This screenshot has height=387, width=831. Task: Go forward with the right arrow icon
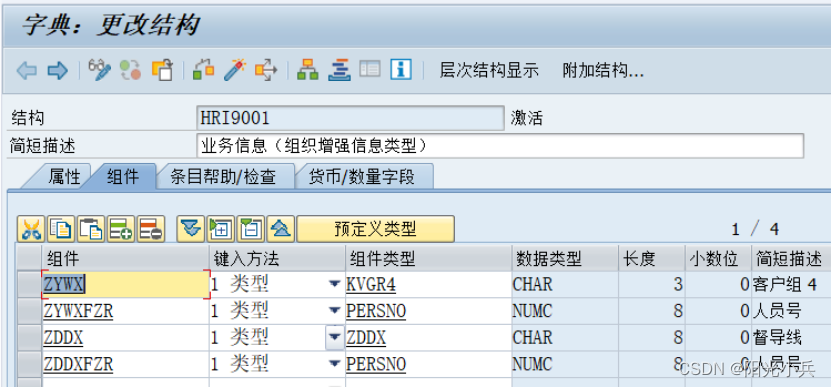coord(57,70)
